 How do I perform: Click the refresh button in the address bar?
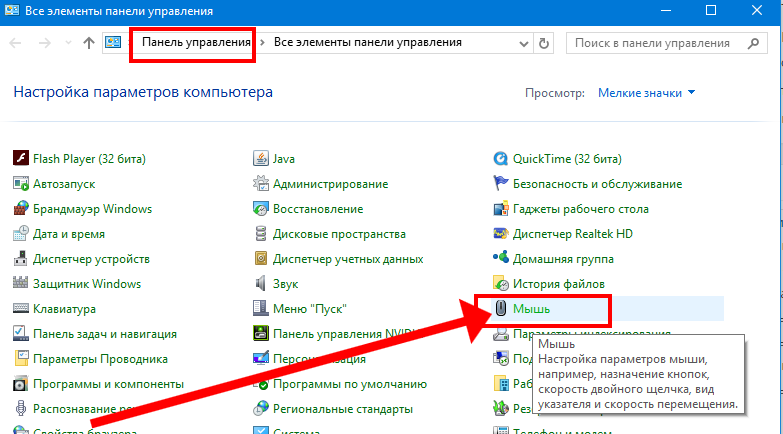[x=544, y=43]
